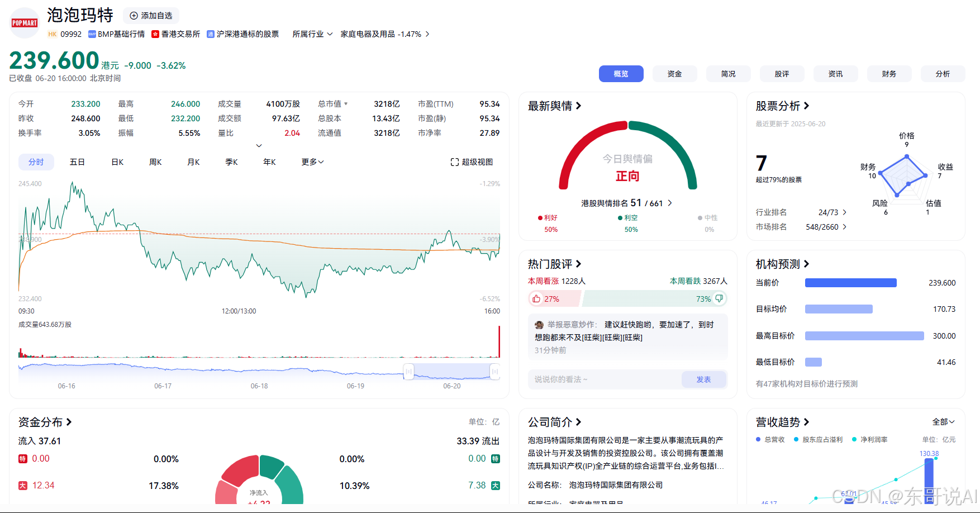Open the 机构预测 section
Image resolution: width=980 pixels, height=513 pixels.
pyautogui.click(x=783, y=264)
